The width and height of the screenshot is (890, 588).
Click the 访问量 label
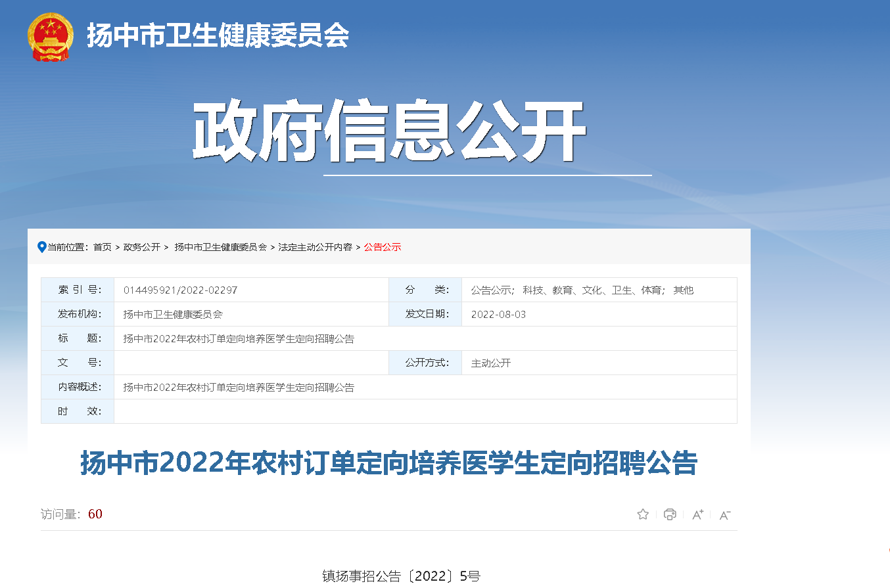tap(60, 514)
